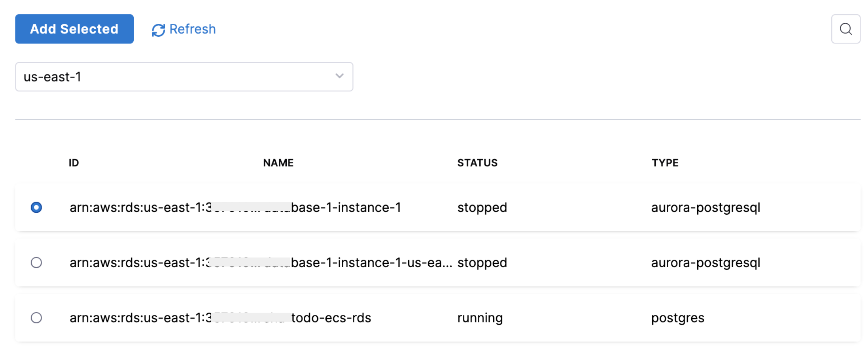Click the NAME column header
Image resolution: width=868 pixels, height=353 pixels.
pyautogui.click(x=278, y=163)
